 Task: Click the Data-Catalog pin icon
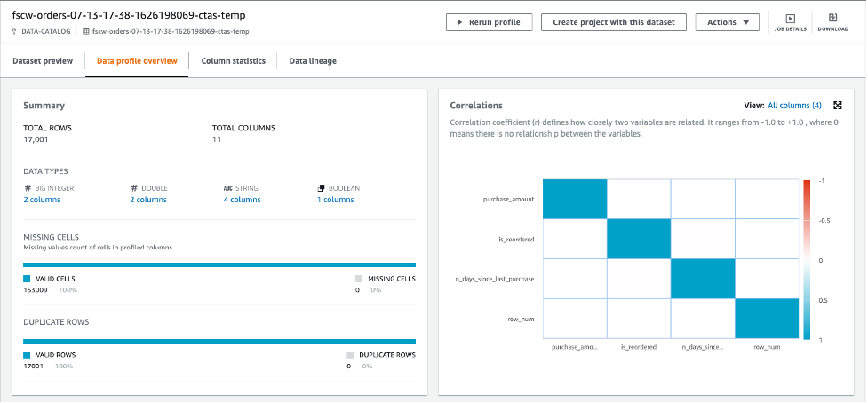[15, 31]
